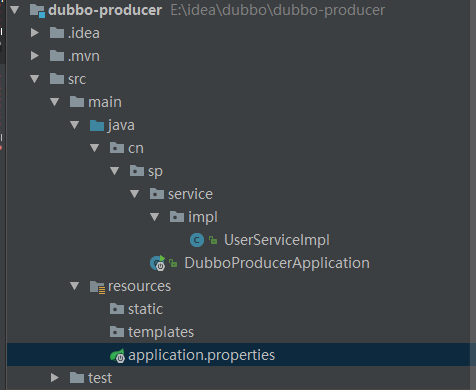Click the cn package icon
The image size is (476, 390).
click(x=117, y=148)
